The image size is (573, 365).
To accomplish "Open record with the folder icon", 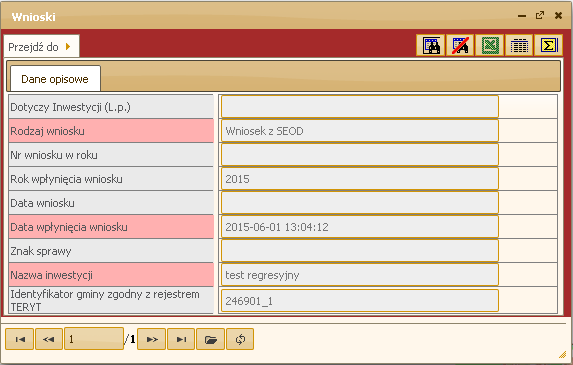I will [x=210, y=339].
